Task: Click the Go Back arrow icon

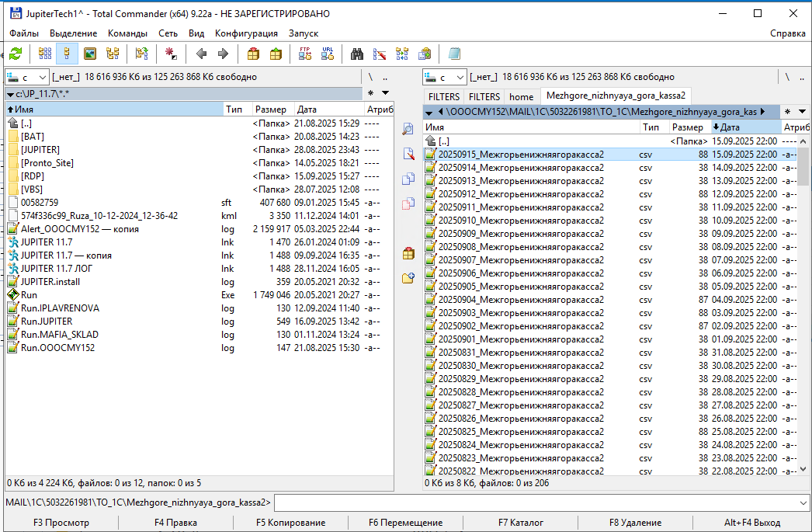Action: [x=201, y=54]
